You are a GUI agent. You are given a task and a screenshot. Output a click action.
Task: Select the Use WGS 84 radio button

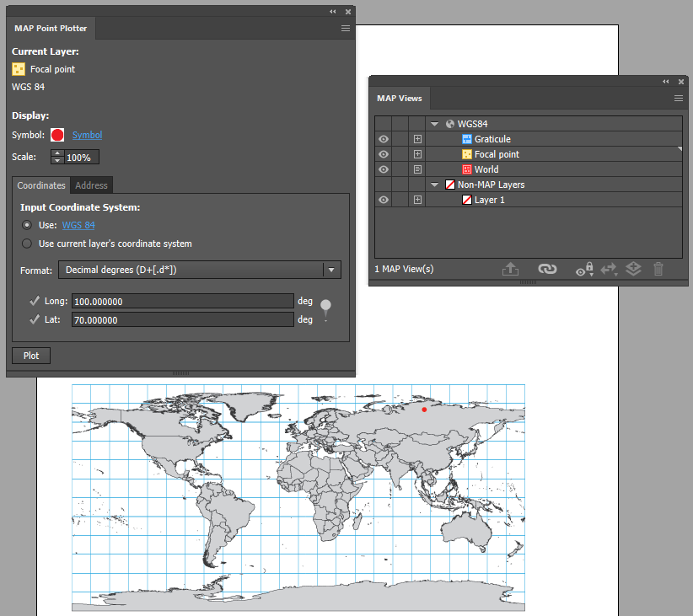pyautogui.click(x=27, y=225)
